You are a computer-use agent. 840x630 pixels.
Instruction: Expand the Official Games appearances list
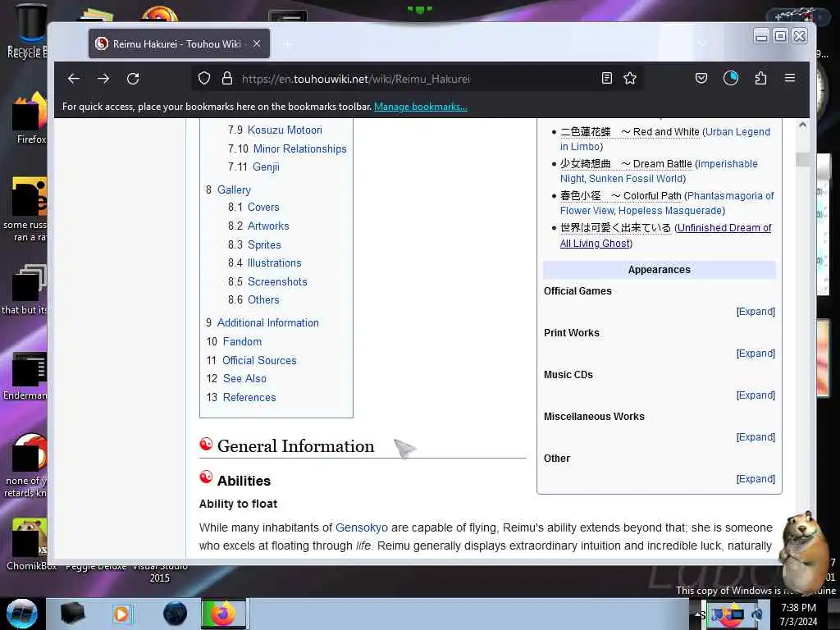coord(756,312)
